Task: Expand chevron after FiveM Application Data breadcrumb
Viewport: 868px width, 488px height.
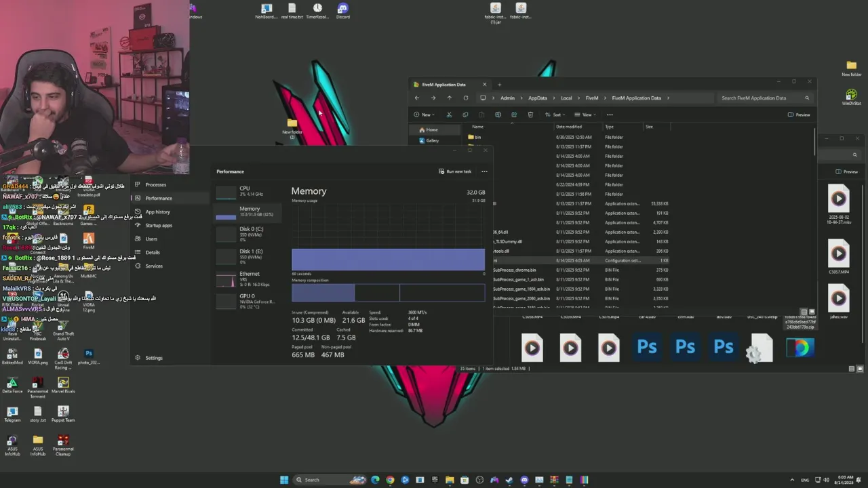Action: tap(668, 98)
